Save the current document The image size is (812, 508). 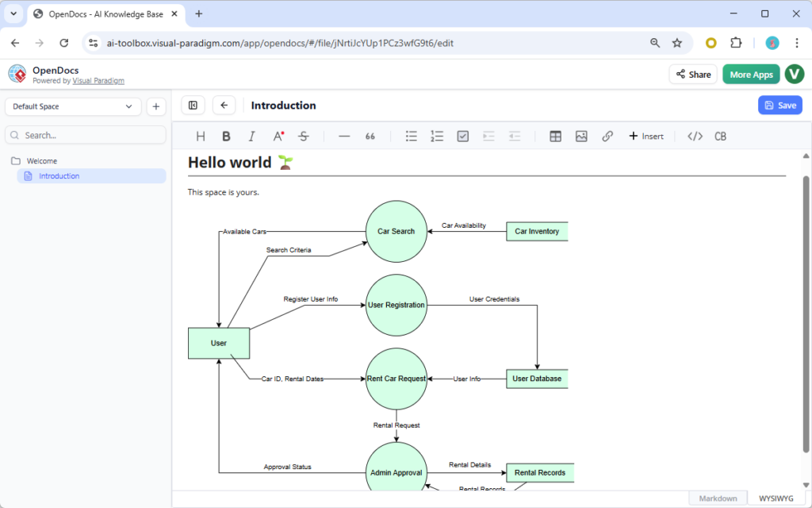coord(779,105)
